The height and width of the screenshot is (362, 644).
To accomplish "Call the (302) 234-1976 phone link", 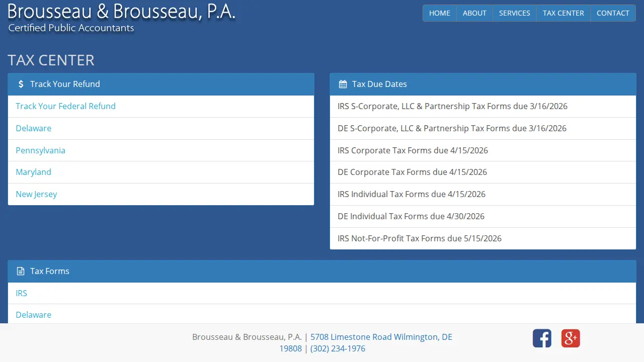I will 338,348.
